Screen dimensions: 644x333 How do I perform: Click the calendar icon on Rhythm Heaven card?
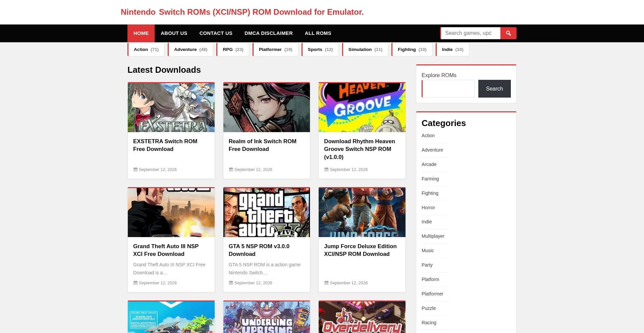coord(326,170)
